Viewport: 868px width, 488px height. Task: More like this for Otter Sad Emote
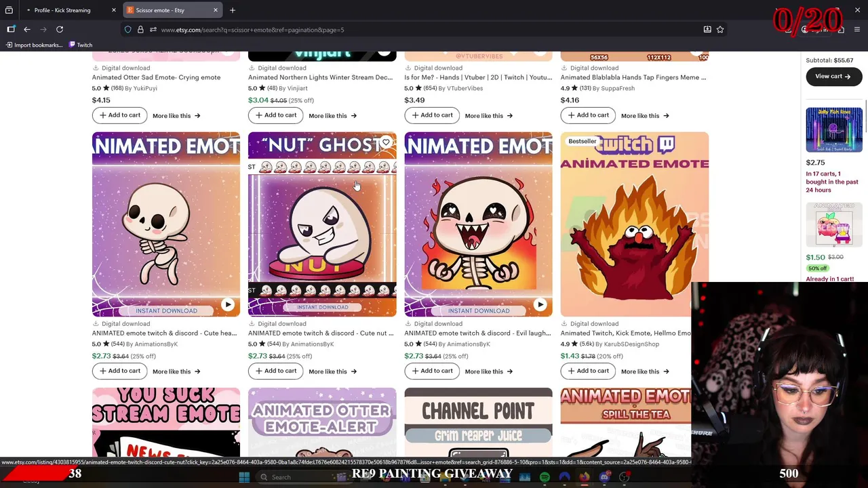[x=176, y=116]
